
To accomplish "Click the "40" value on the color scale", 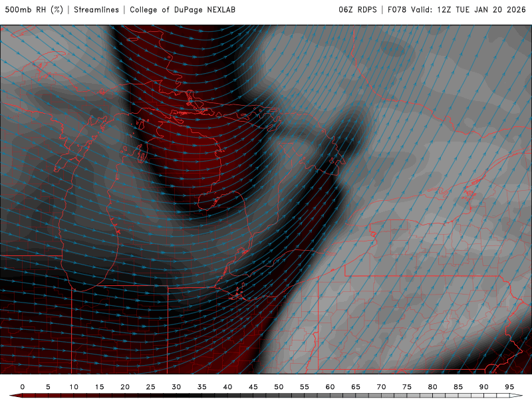I will pyautogui.click(x=227, y=387).
